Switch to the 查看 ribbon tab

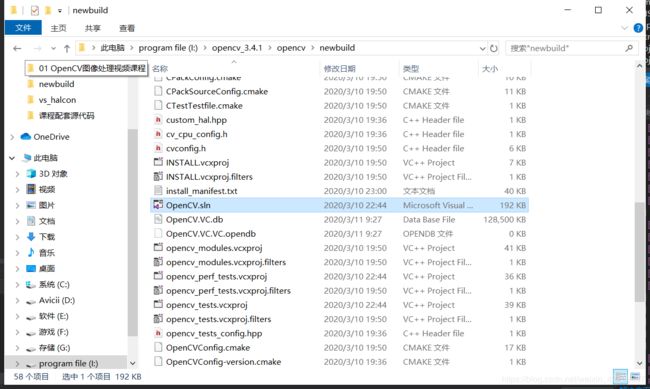[127, 28]
